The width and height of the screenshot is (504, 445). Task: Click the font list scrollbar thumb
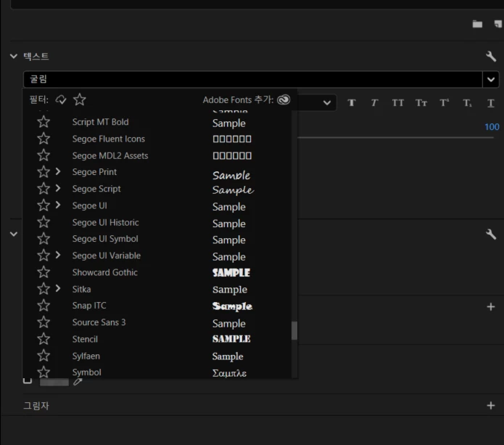tap(294, 330)
